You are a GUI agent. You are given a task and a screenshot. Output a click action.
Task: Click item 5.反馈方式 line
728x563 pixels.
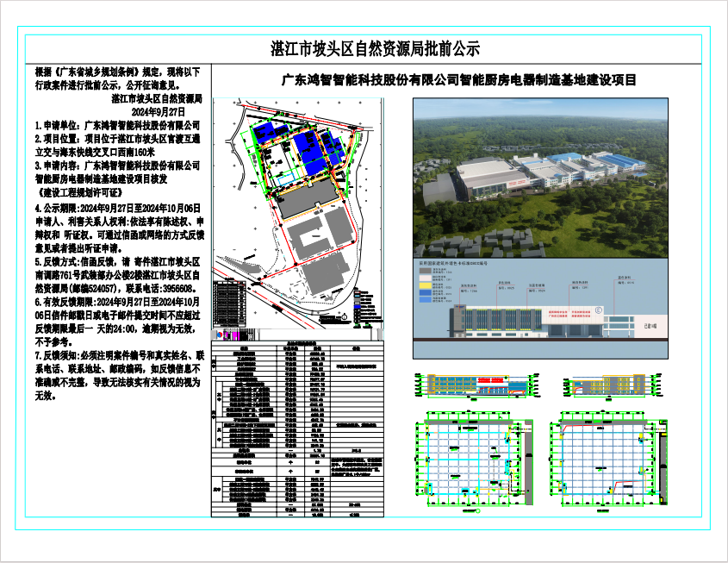click(x=117, y=262)
